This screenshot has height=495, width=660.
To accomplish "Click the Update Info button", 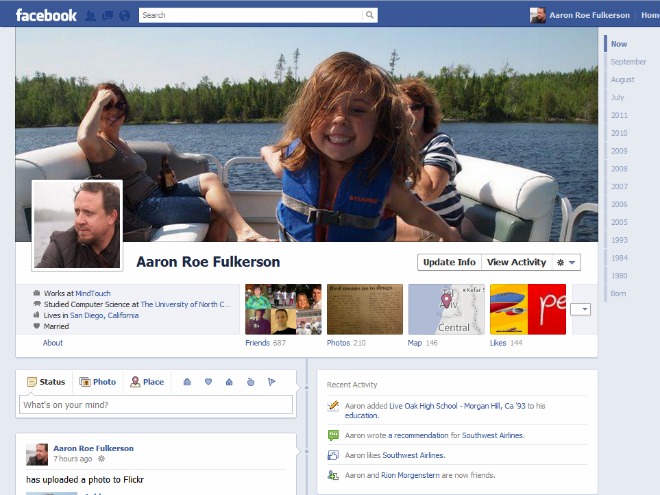I will [x=449, y=262].
